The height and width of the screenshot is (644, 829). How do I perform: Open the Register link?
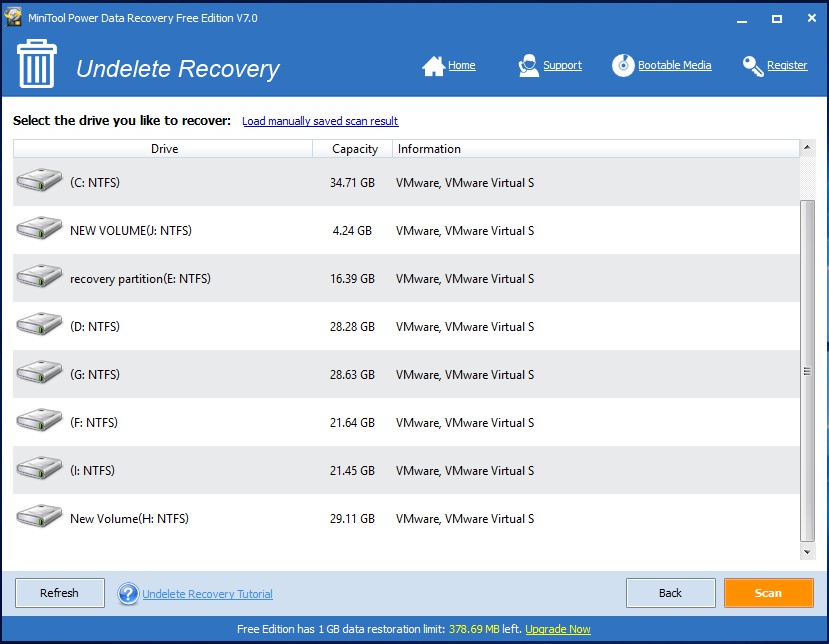click(x=787, y=65)
